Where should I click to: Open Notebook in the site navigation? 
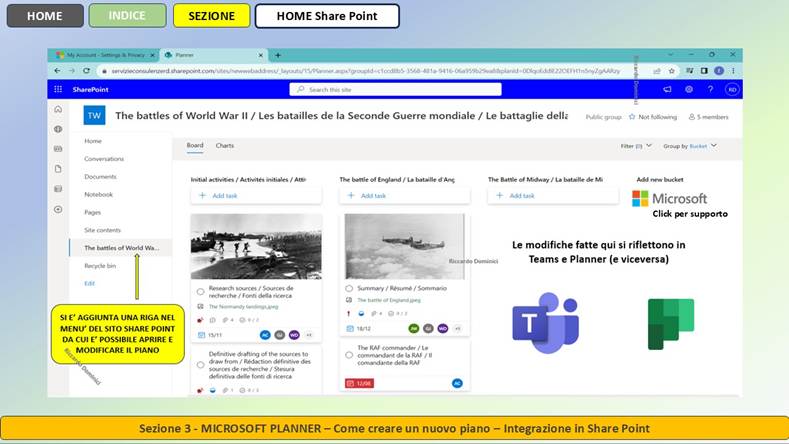(x=99, y=194)
